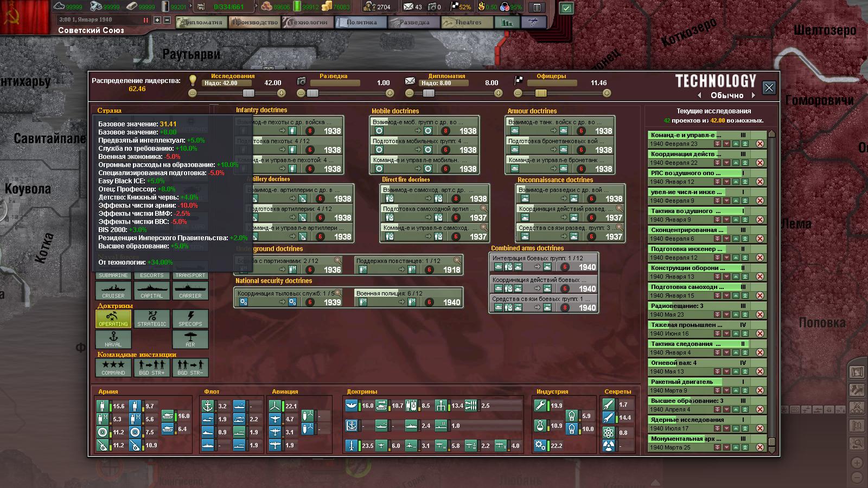Move Тактика воздушного project to top priority

point(745,220)
